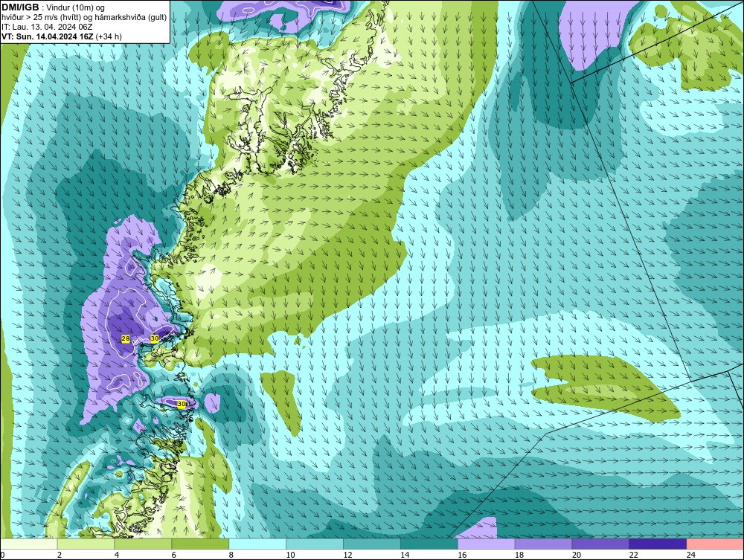Click the legend scale label 2
The height and width of the screenshot is (560, 744).
tap(60, 556)
